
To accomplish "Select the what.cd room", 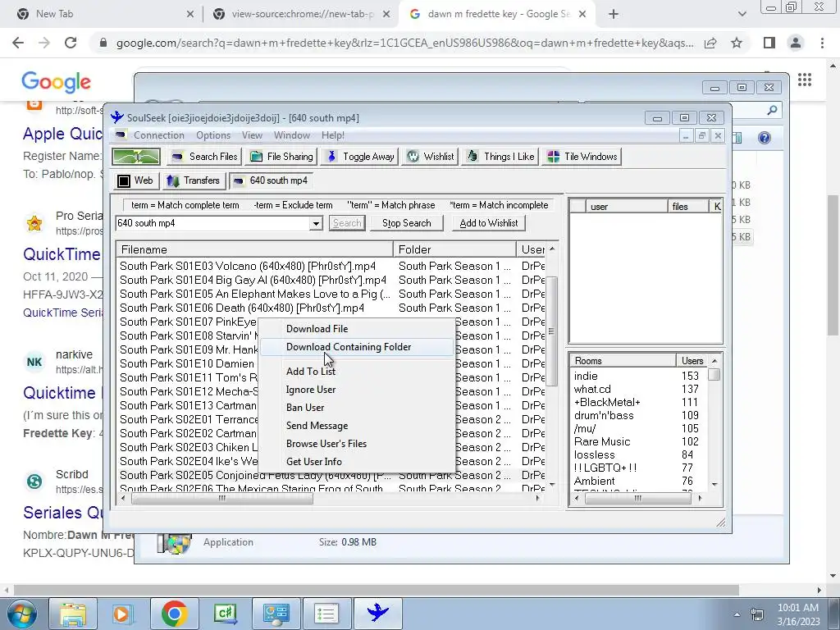I will pos(638,390).
